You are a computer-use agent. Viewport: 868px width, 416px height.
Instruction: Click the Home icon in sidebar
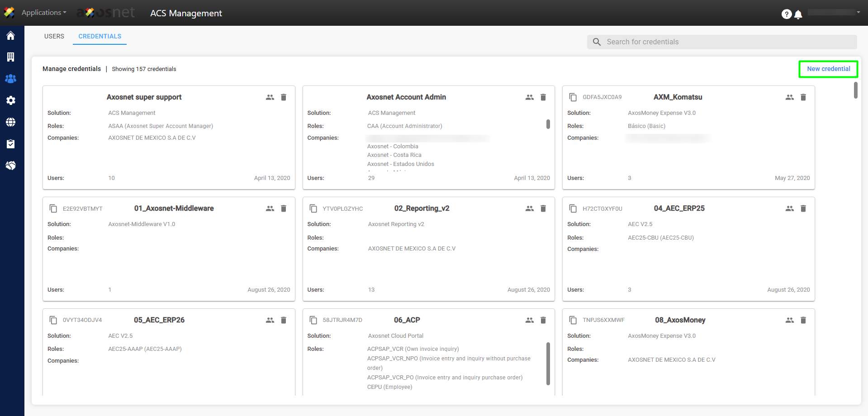(x=11, y=36)
